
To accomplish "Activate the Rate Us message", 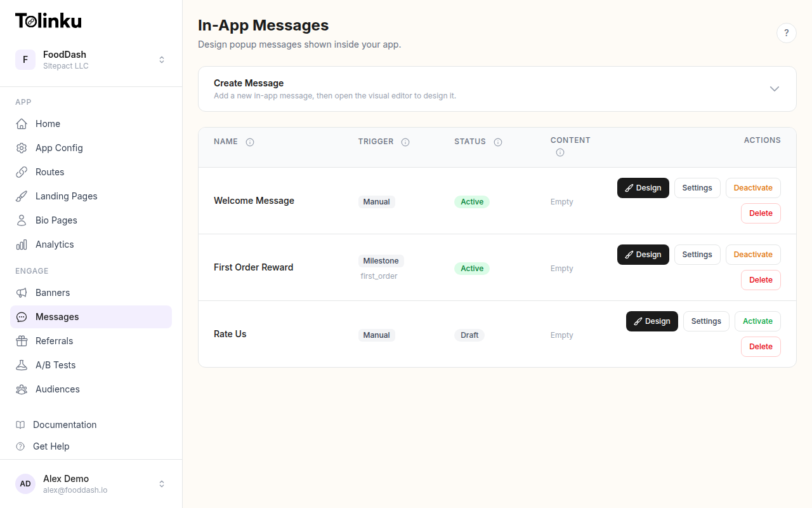I will 757,321.
